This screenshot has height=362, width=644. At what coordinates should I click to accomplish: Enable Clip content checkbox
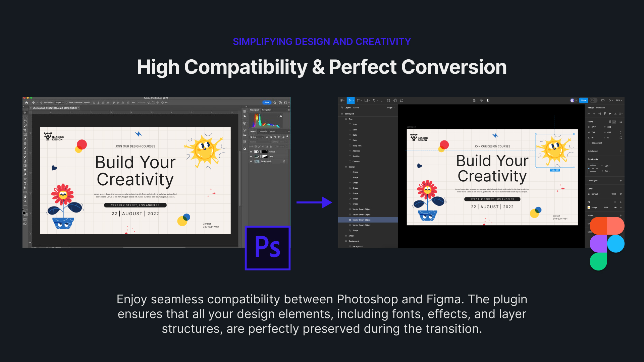[x=589, y=143]
